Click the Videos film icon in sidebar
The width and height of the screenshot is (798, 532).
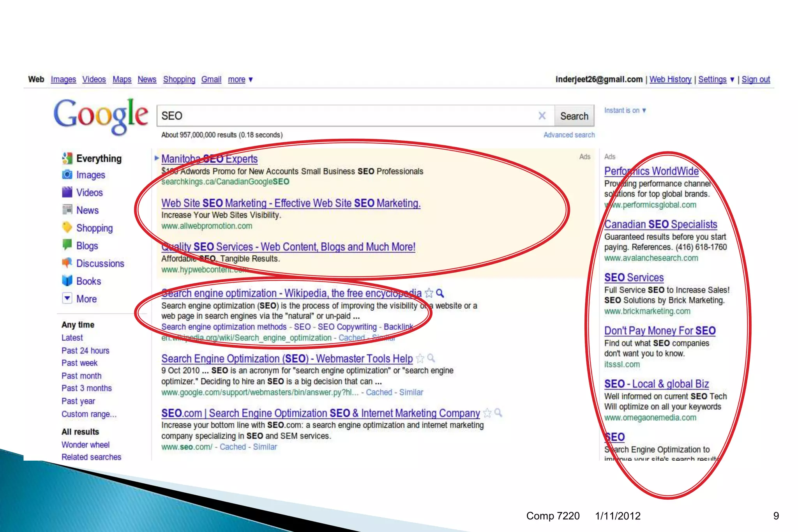click(67, 192)
